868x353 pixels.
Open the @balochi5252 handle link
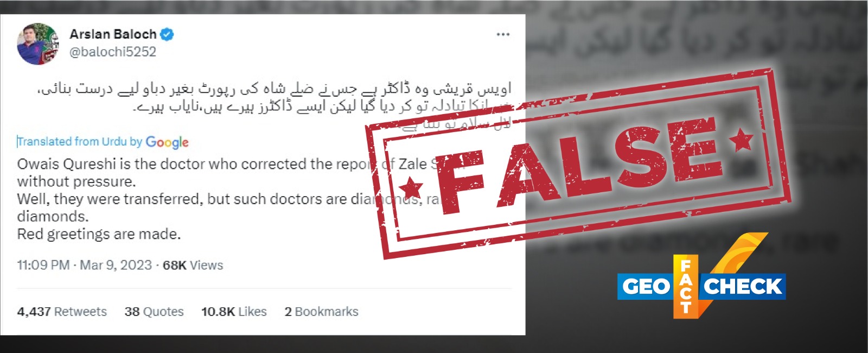tap(113, 52)
